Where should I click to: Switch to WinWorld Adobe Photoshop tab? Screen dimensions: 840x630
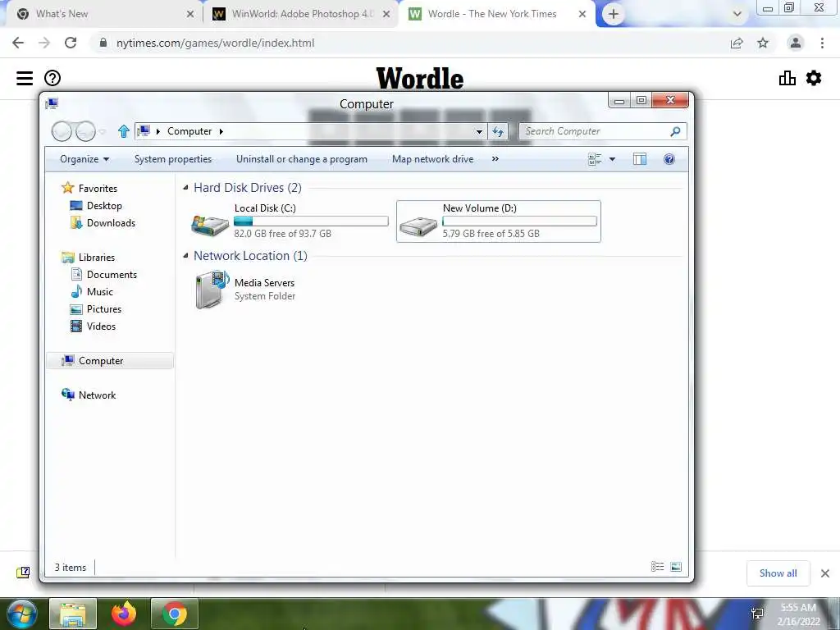tap(303, 14)
